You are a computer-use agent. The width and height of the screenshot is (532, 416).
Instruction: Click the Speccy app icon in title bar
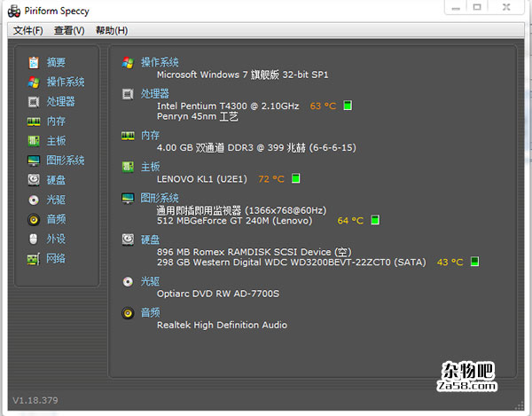14,12
